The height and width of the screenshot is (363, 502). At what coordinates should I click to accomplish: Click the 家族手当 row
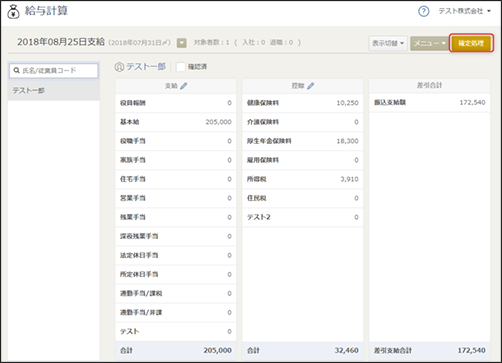pyautogui.click(x=176, y=160)
